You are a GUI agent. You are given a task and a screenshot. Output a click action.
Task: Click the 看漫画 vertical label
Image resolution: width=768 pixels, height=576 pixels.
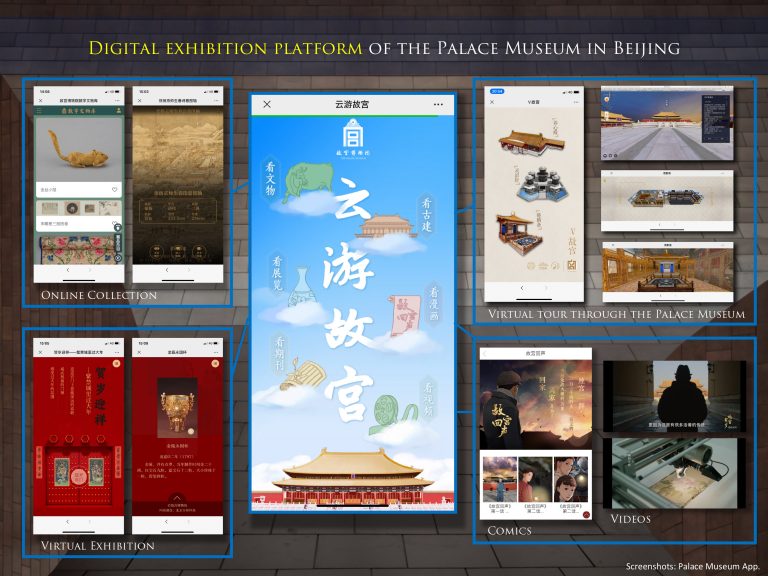coord(434,304)
